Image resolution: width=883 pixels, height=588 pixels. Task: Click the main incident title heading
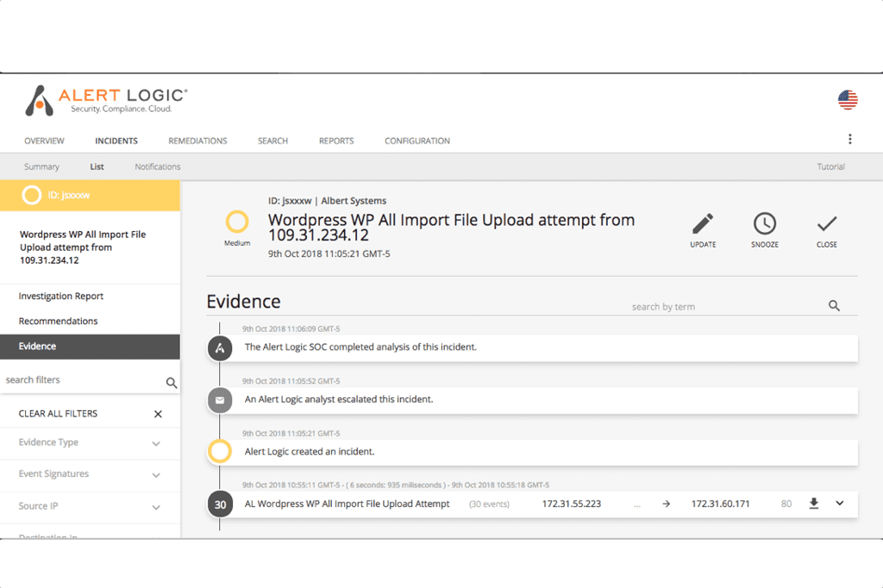451,227
